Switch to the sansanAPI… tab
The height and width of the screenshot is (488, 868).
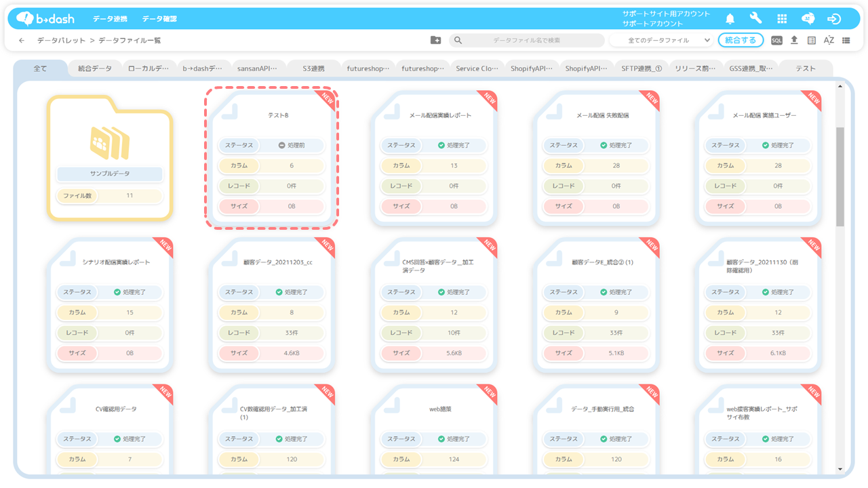pyautogui.click(x=257, y=68)
